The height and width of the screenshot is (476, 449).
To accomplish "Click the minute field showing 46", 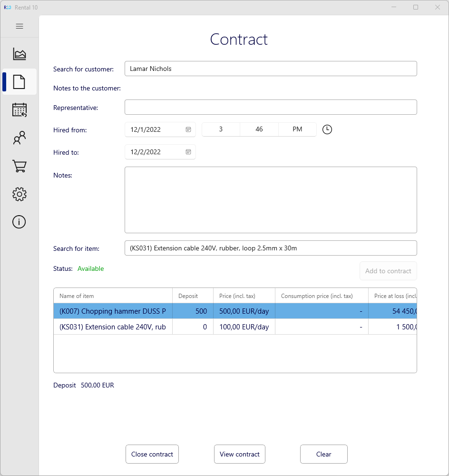I will click(x=259, y=129).
